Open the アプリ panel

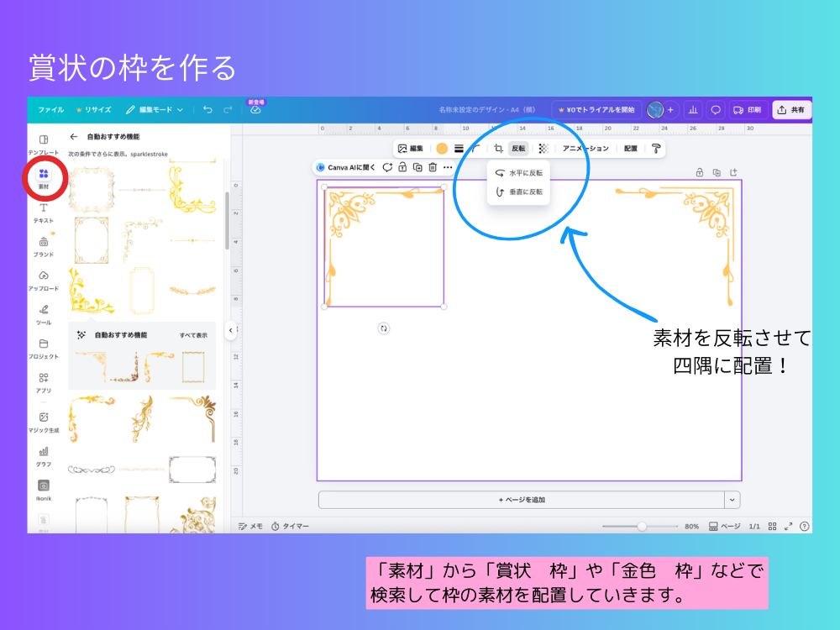pos(44,383)
